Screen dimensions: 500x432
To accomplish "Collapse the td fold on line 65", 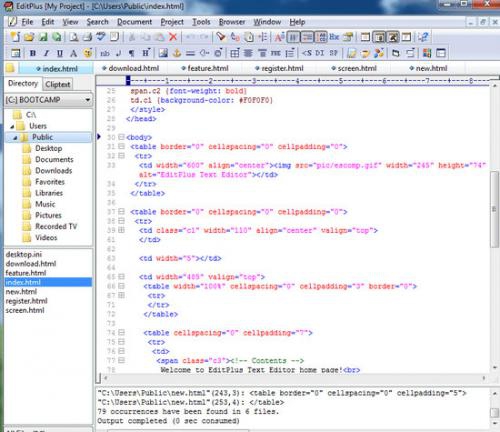I will tap(121, 277).
